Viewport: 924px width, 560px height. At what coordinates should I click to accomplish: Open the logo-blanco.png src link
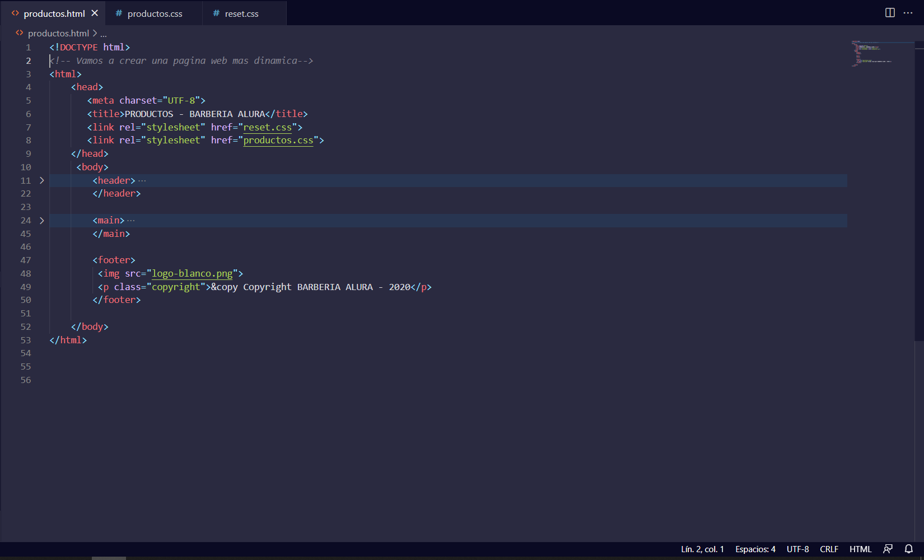192,274
